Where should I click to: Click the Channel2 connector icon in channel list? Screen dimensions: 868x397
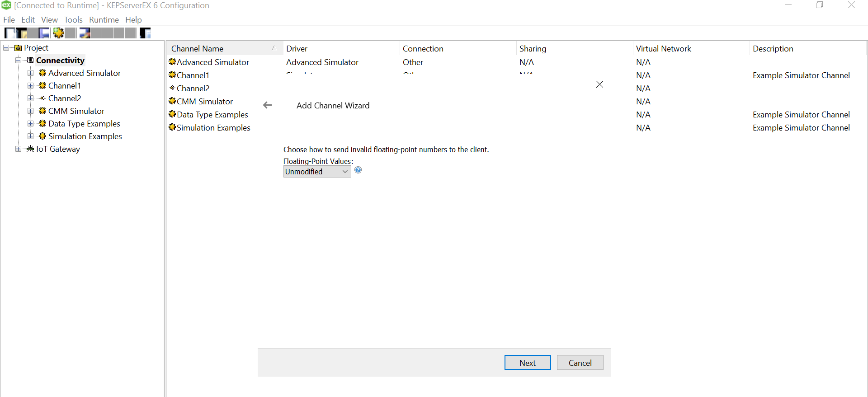coord(172,88)
